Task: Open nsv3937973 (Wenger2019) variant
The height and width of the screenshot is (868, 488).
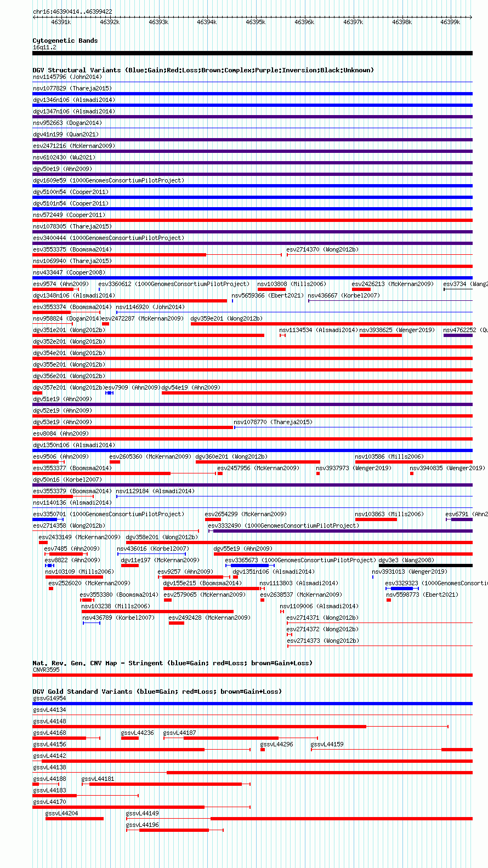Action: click(x=354, y=468)
